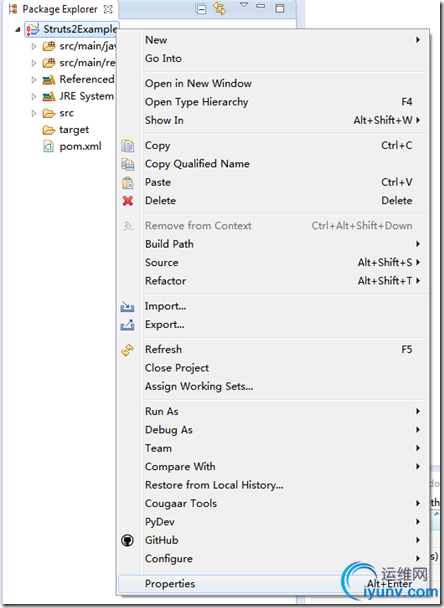Open the PyDev submenu

284,522
